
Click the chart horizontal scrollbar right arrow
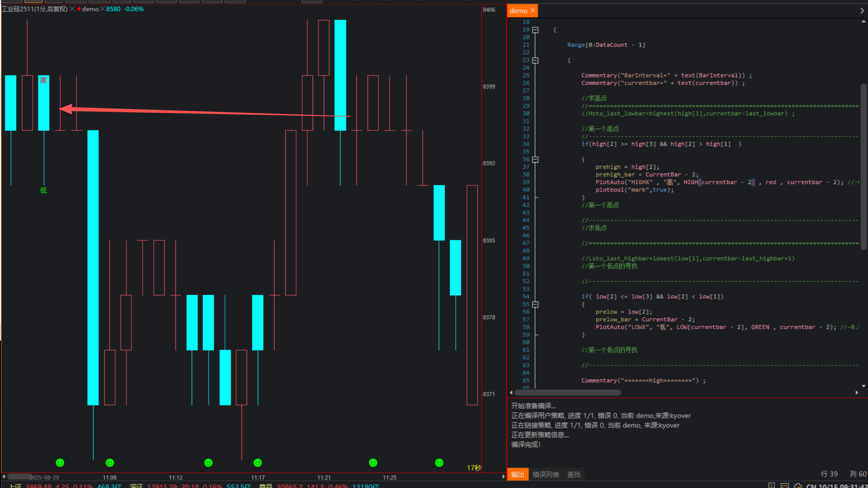coord(503,477)
